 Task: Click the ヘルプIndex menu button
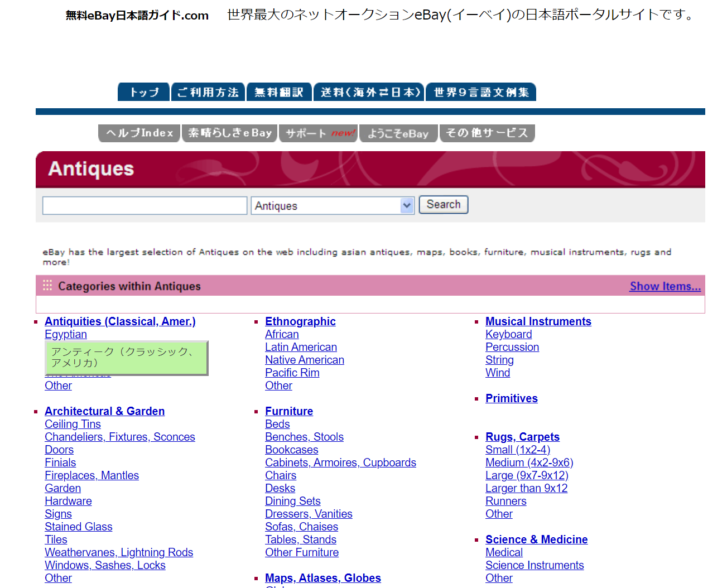139,133
